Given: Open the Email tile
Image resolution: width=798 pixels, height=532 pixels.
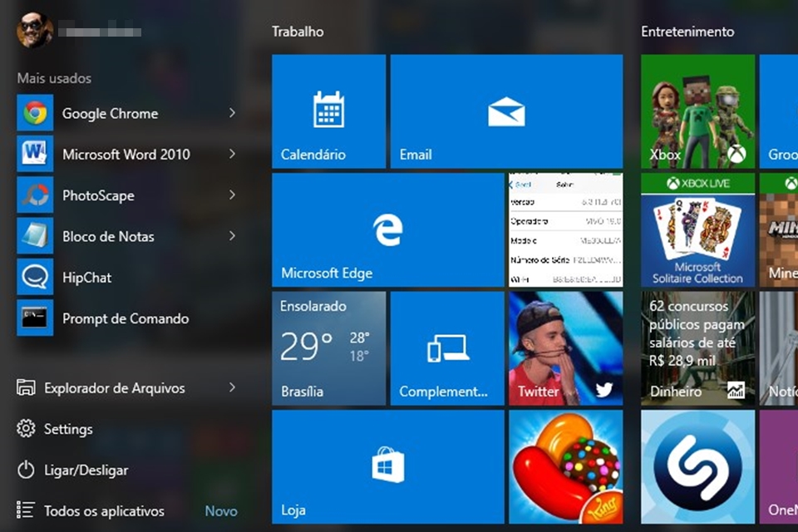Looking at the screenshot, I should [x=506, y=111].
